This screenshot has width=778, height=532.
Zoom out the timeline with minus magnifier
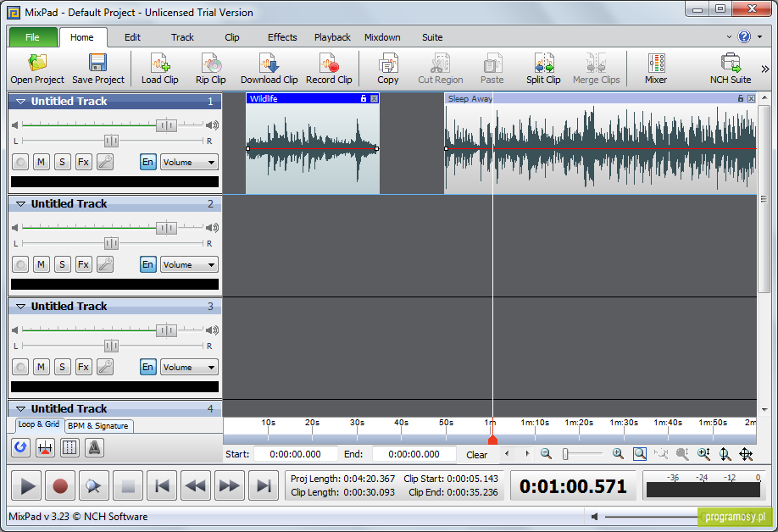point(546,454)
